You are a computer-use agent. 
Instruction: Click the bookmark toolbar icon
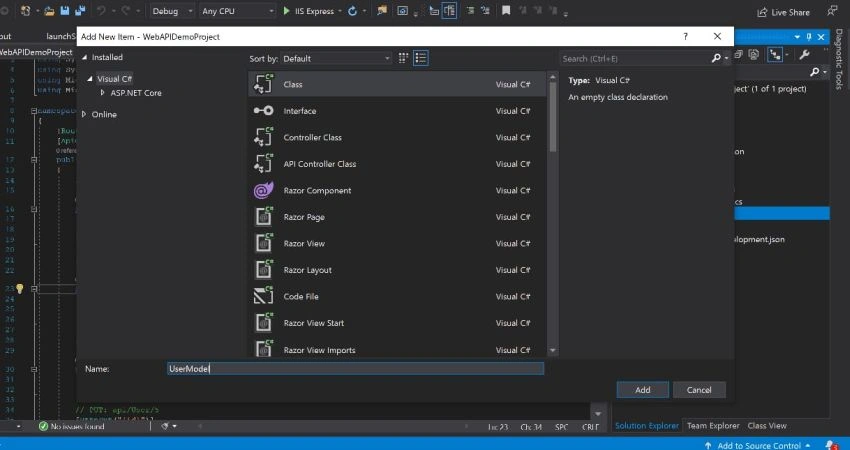tap(506, 11)
